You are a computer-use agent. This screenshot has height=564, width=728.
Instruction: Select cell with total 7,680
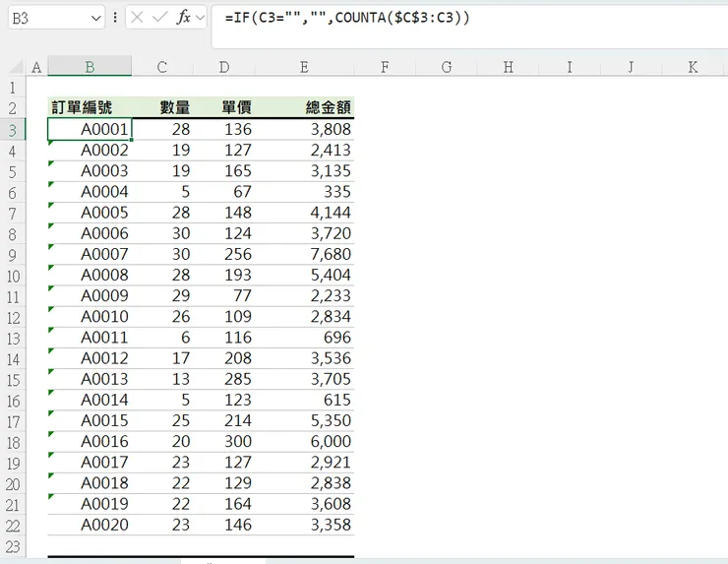[x=305, y=254]
